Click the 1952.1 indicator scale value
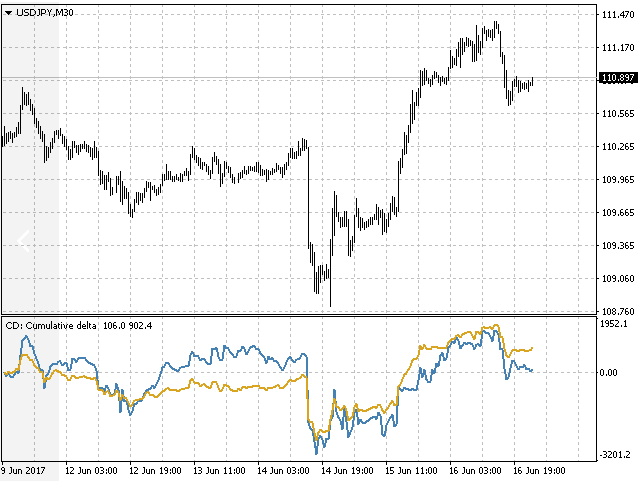Image resolution: width=643 pixels, height=481 pixels. pos(614,324)
